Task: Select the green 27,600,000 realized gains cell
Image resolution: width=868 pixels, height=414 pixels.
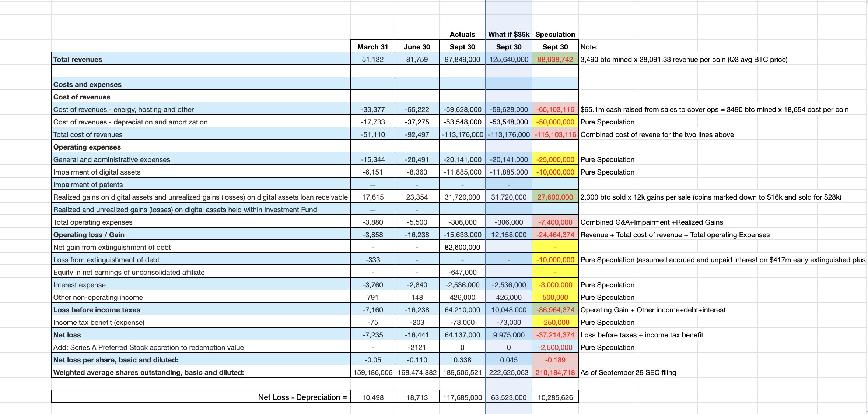Action: pyautogui.click(x=555, y=197)
